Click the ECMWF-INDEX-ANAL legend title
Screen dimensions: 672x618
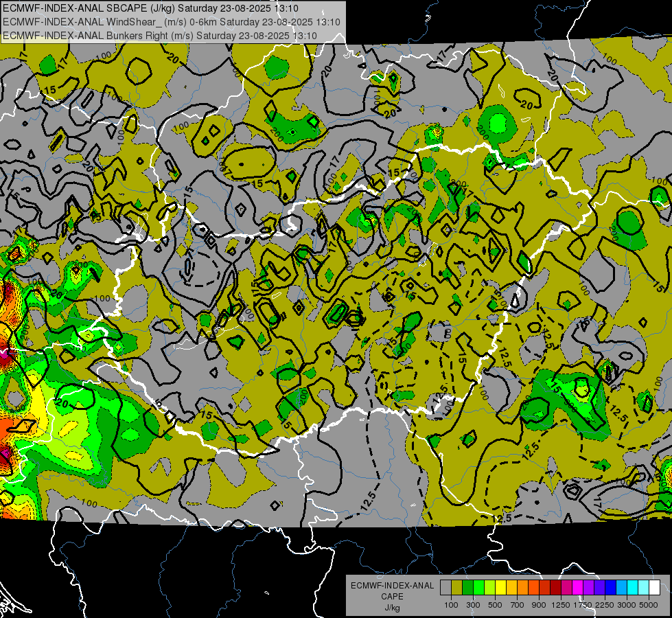click(x=392, y=586)
